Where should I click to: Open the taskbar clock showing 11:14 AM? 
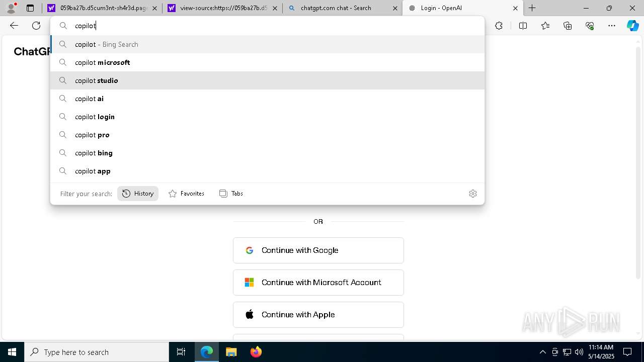pyautogui.click(x=601, y=352)
